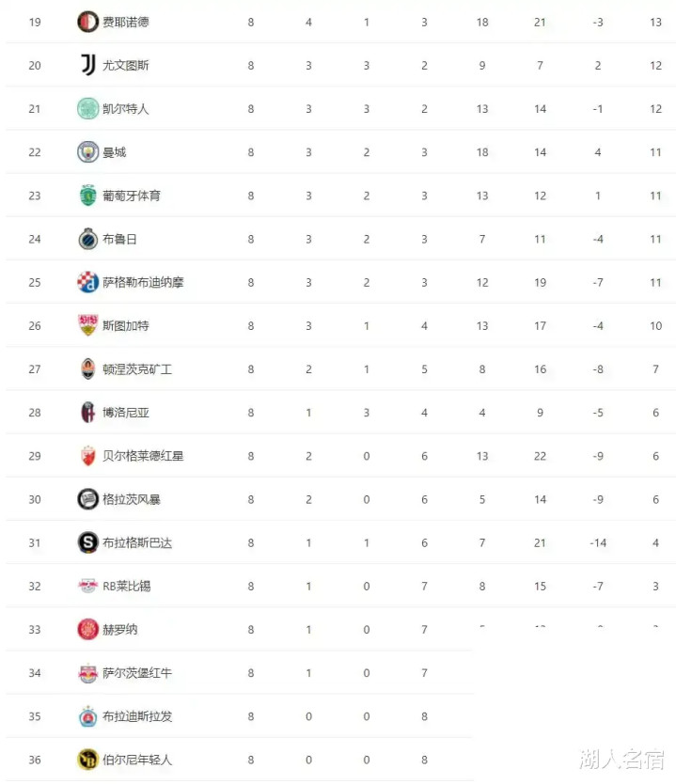Click the Sporting CP crest icon

tap(87, 196)
